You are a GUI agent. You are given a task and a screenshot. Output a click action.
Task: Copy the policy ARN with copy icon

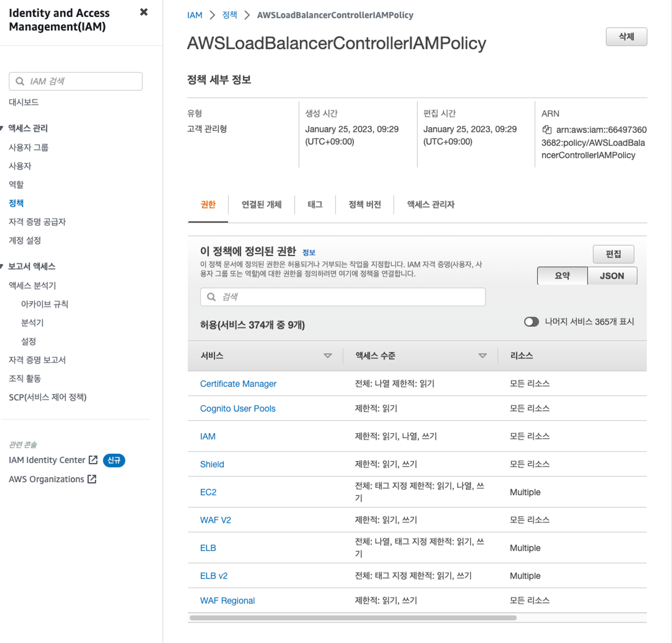(x=547, y=130)
